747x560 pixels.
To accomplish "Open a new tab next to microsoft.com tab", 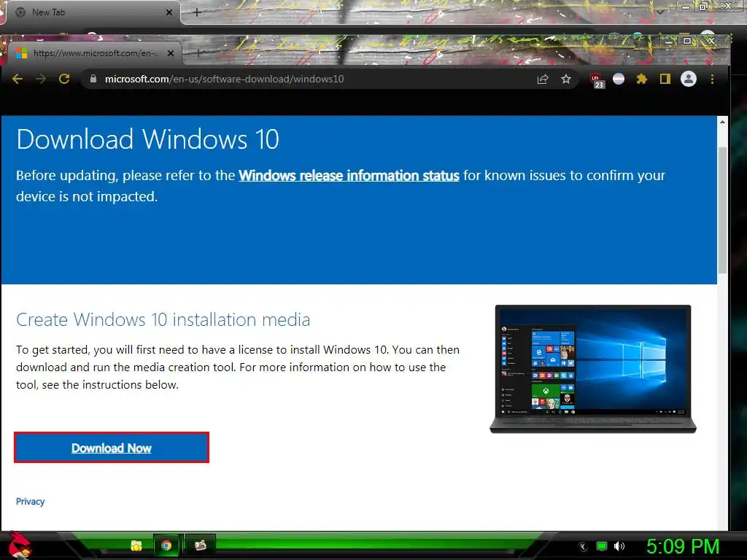I will (198, 53).
